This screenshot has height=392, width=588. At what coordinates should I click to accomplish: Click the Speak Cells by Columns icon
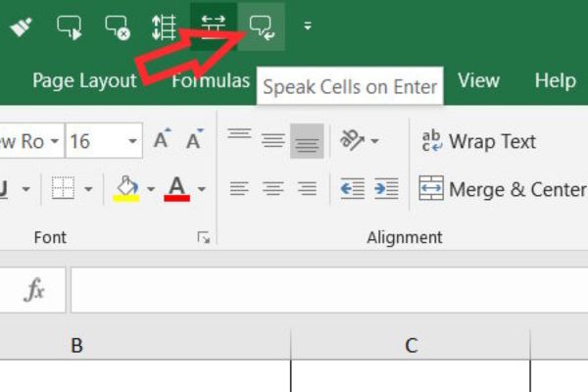[213, 26]
